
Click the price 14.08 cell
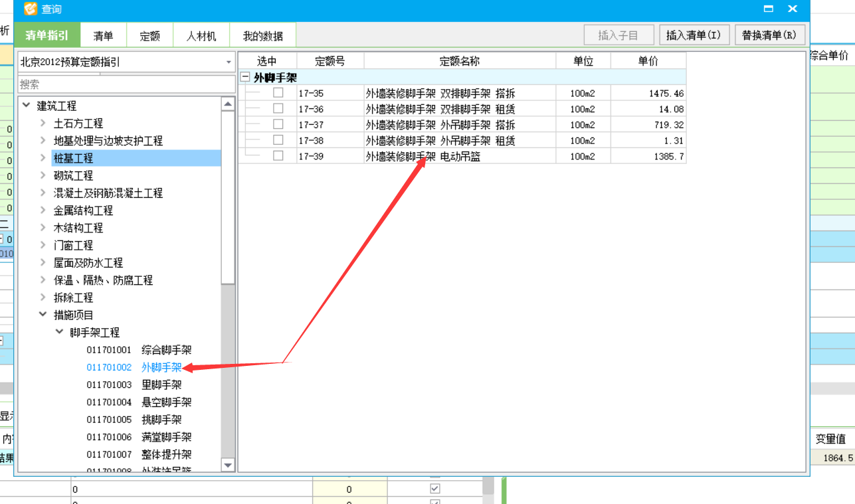point(648,109)
